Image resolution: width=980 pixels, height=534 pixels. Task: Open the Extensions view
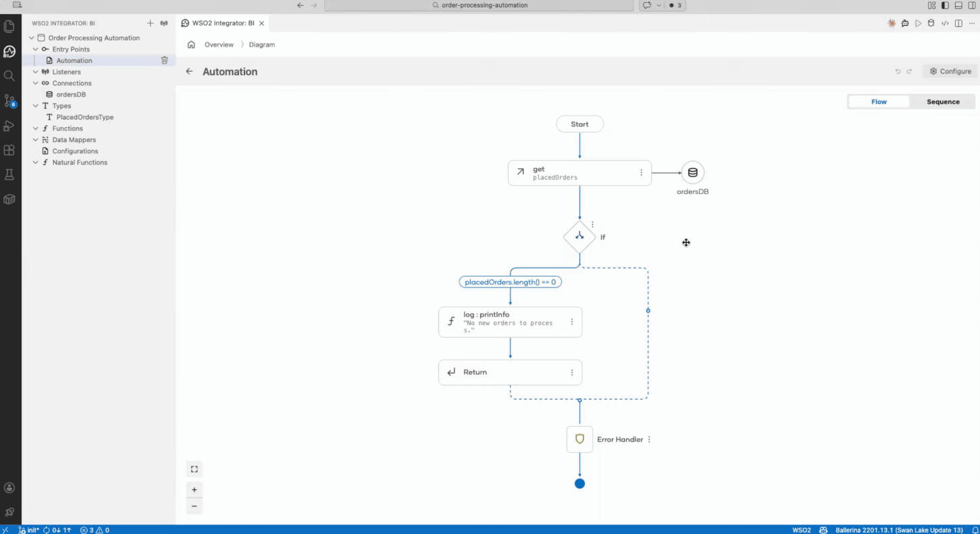9,150
